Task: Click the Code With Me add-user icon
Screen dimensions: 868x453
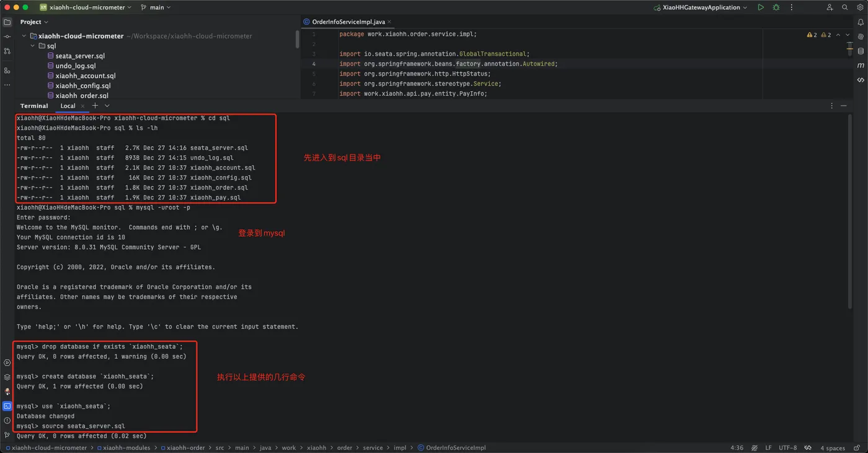Action: click(x=830, y=7)
